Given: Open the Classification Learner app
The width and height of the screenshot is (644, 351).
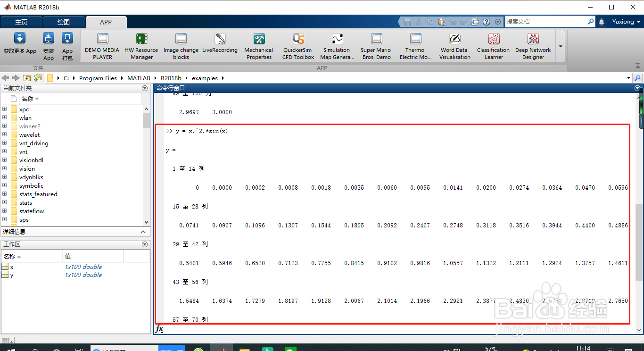Looking at the screenshot, I should 494,46.
